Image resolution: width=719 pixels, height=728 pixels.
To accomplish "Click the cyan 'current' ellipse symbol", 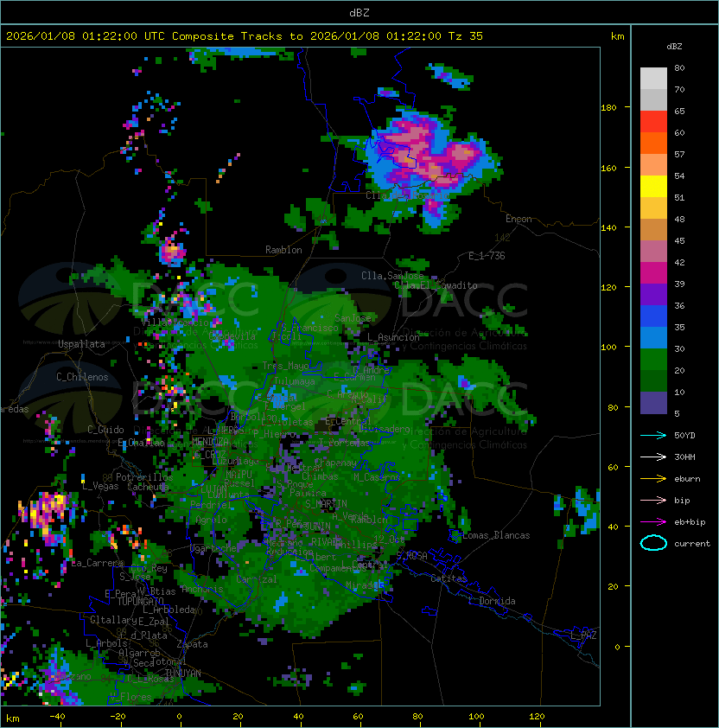I will [x=653, y=543].
